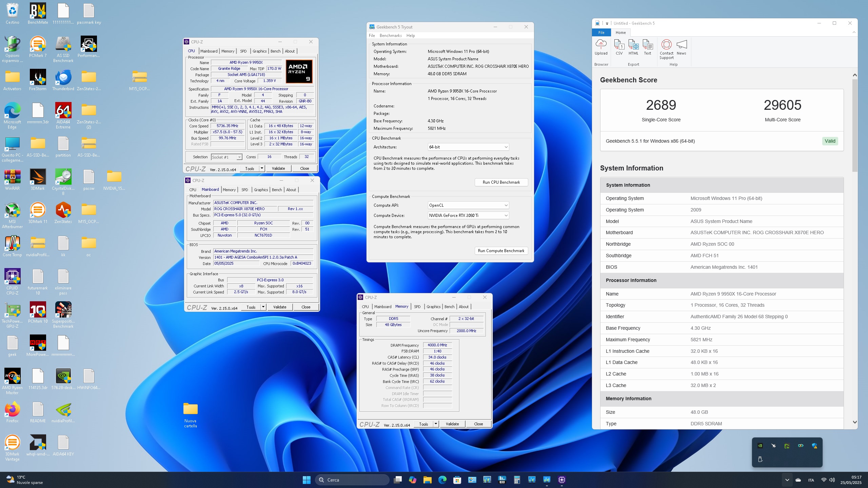Open the Socket #1 selection dropdown

(x=226, y=157)
